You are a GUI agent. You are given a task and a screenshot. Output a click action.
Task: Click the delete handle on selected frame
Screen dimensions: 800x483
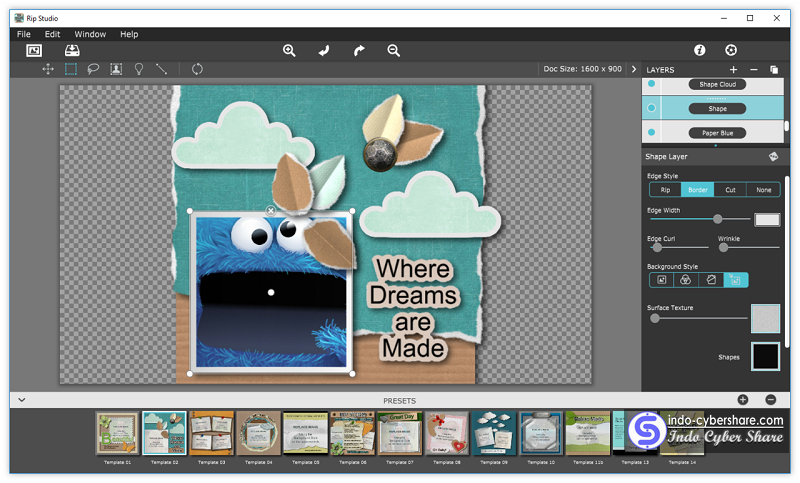[x=271, y=210]
